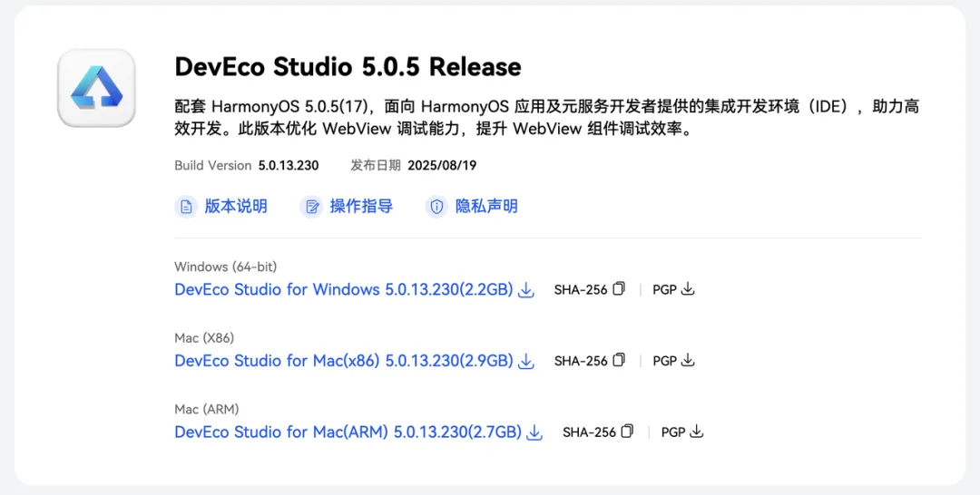Click download arrow icon for Mac(x86) installer
Viewport: 980px width, 495px height.
526,361
